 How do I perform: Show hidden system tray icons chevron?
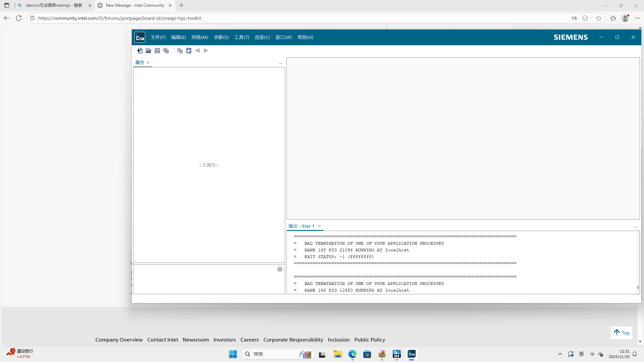(560, 354)
